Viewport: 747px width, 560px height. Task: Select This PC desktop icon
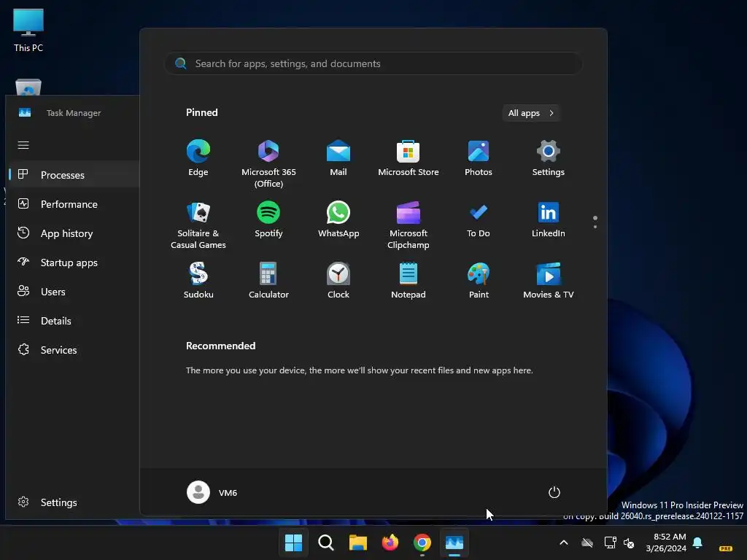tap(28, 30)
